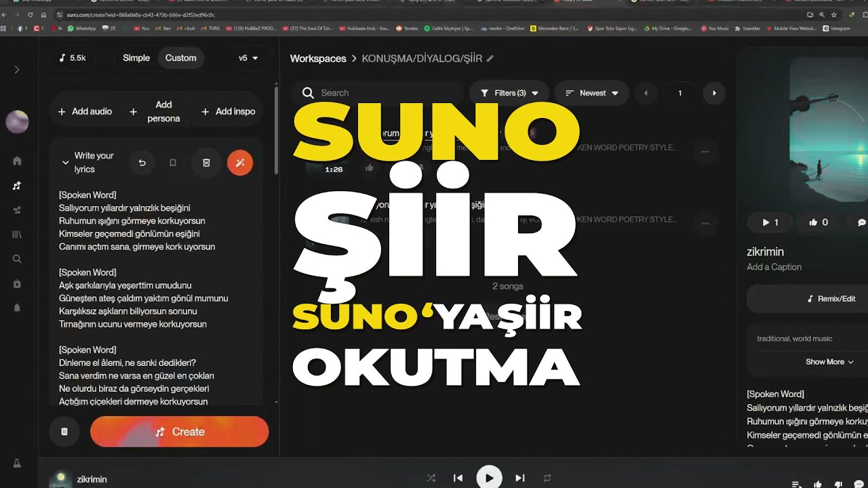Open the play queue icon in the player bar
The image size is (868, 488).
coord(797,484)
